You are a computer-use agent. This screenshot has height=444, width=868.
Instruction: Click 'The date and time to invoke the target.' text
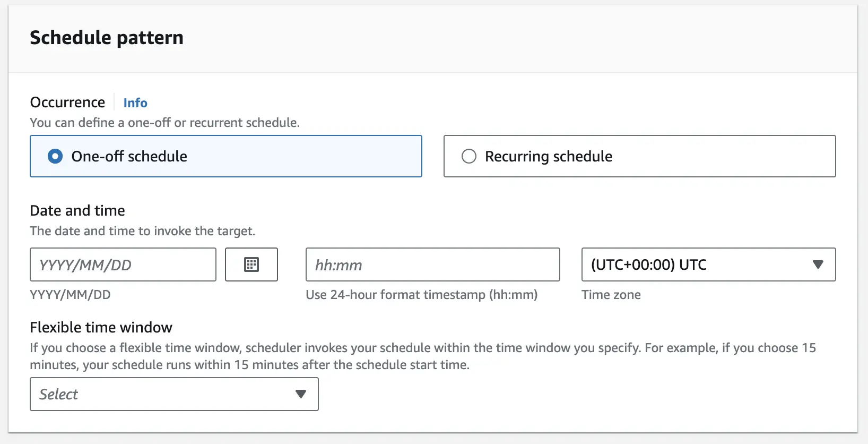coord(143,231)
